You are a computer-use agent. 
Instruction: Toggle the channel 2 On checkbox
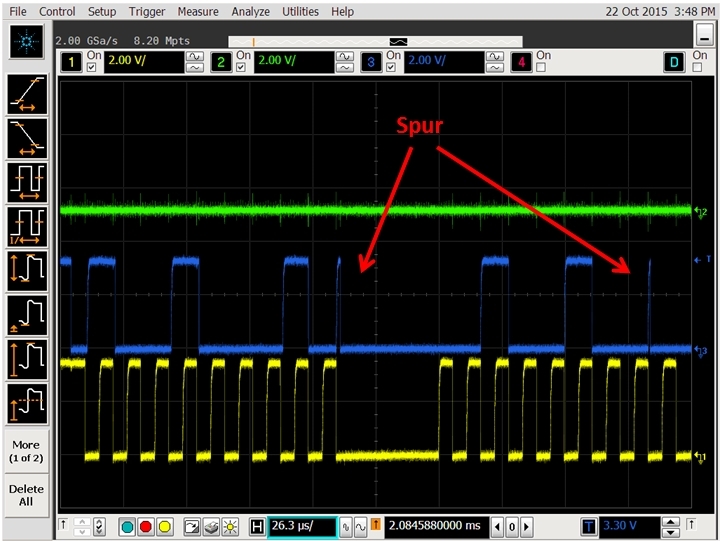(241, 68)
